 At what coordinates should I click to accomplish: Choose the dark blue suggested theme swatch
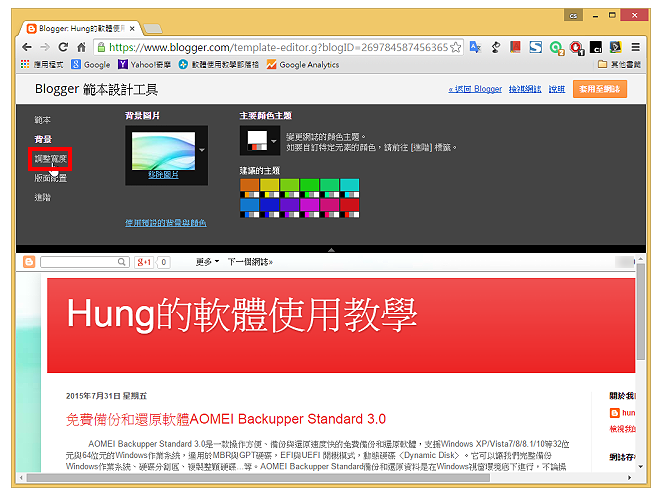pos(269,208)
